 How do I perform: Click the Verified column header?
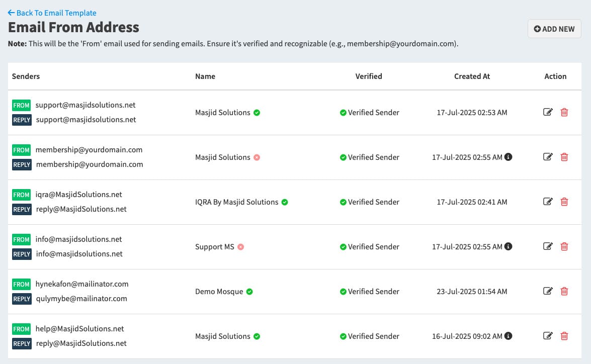tap(369, 76)
